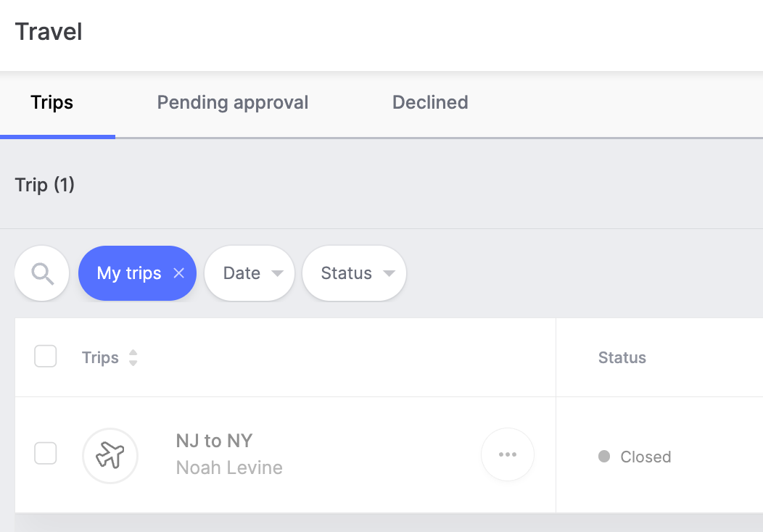Switch to the Pending approval tab
The image size is (763, 532).
233,102
